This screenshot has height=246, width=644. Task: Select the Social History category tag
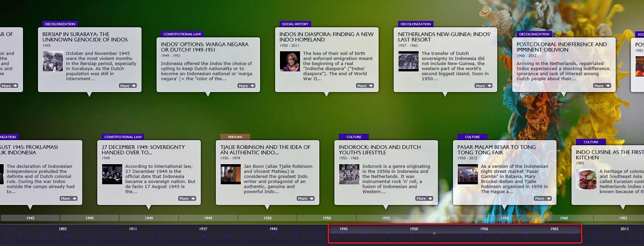295,24
